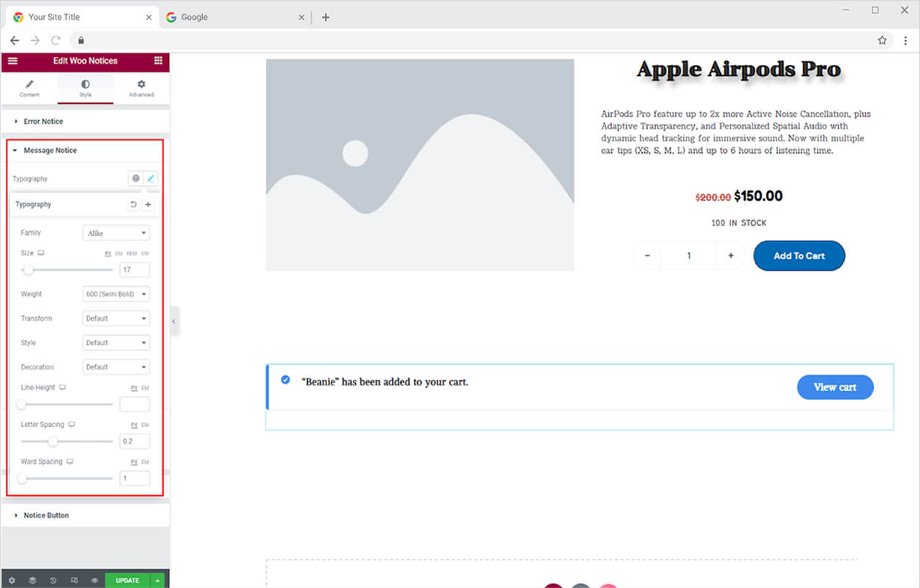This screenshot has width=920, height=588.
Task: Click the typography edit pencil icon
Action: 151,178
